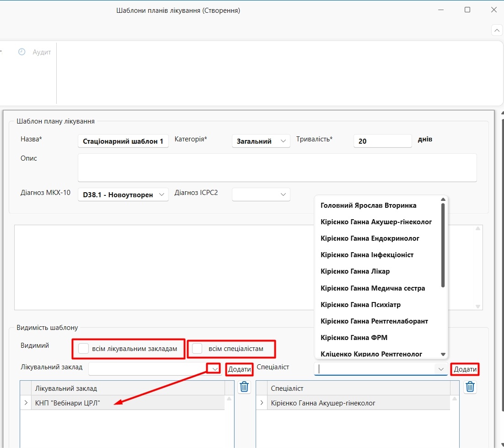The image size is (504, 448).
Task: Select 'Кліценко Кирило Рентгенолог' option
Action: pyautogui.click(x=371, y=354)
